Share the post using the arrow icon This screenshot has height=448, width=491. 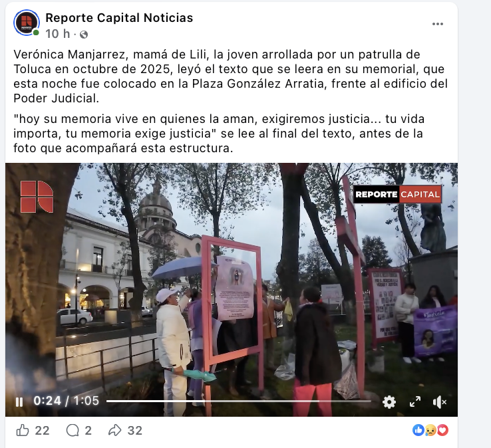[x=115, y=431]
